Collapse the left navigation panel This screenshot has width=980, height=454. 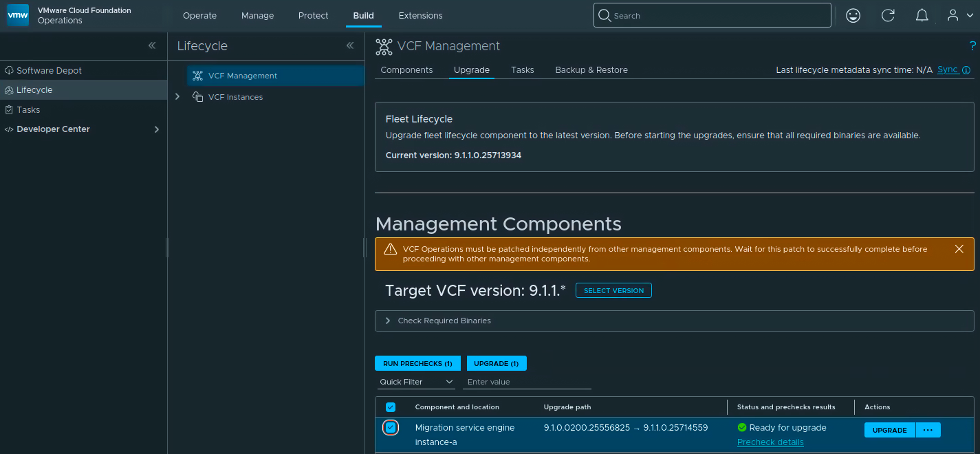tap(152, 45)
